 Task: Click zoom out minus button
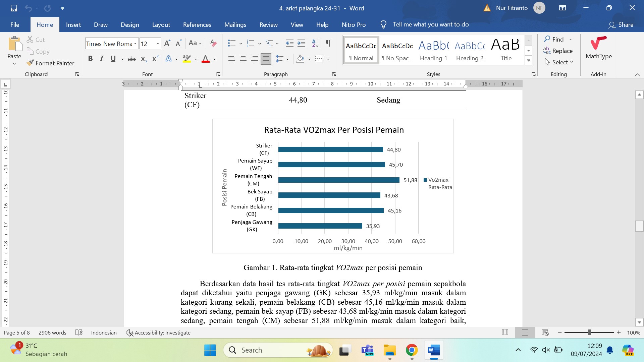click(559, 333)
